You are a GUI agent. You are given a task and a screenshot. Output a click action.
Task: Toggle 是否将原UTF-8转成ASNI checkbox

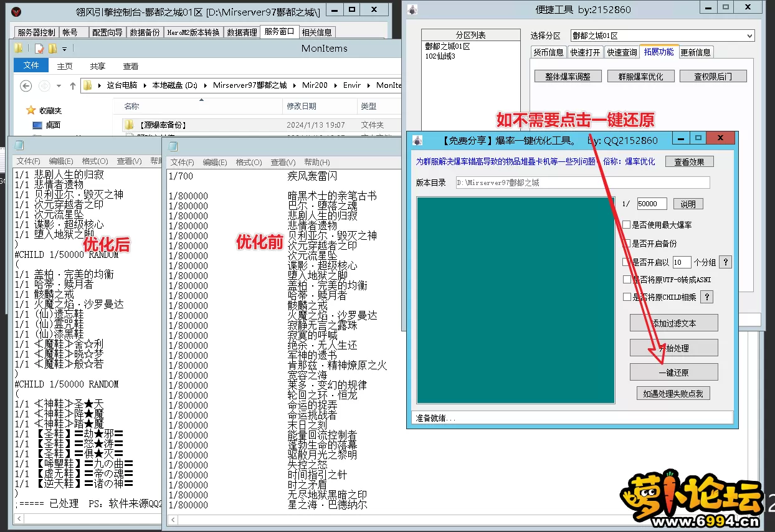click(627, 280)
